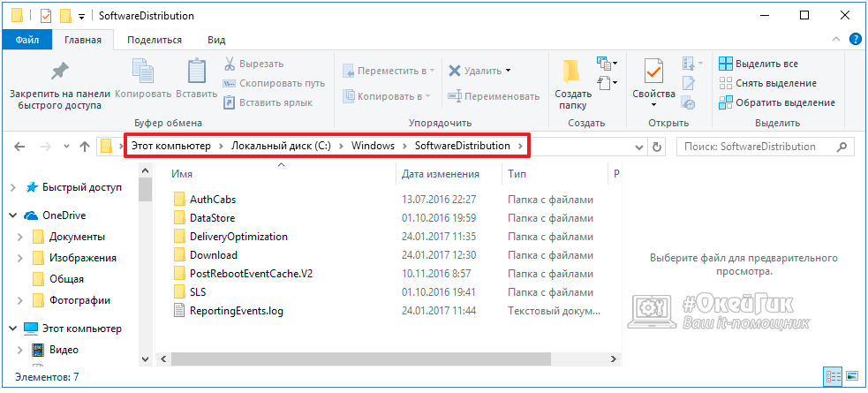The width and height of the screenshot is (868, 393).
Task: Open the Move to dropdown
Action: (x=387, y=71)
